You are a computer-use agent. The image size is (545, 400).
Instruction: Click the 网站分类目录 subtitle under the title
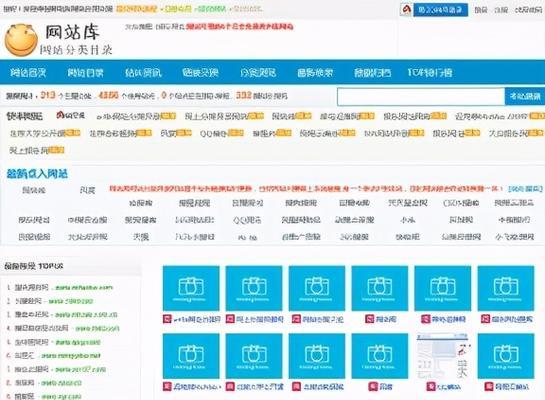[x=76, y=50]
